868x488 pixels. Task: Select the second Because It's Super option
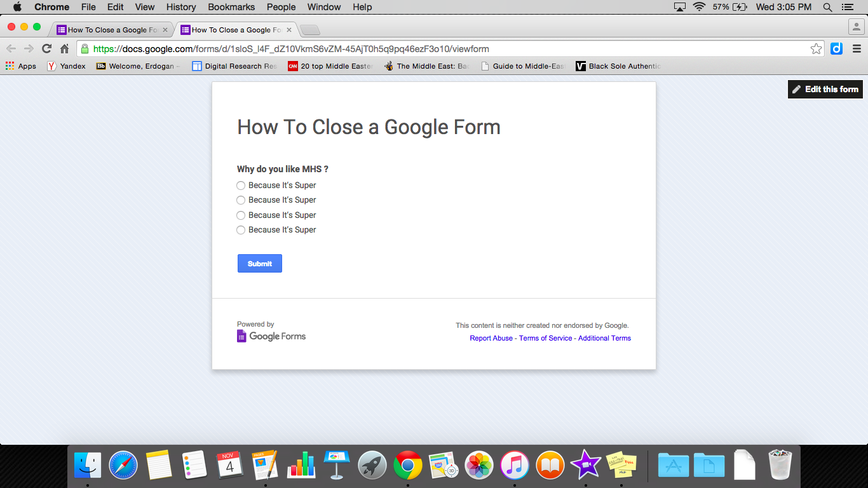(x=241, y=200)
